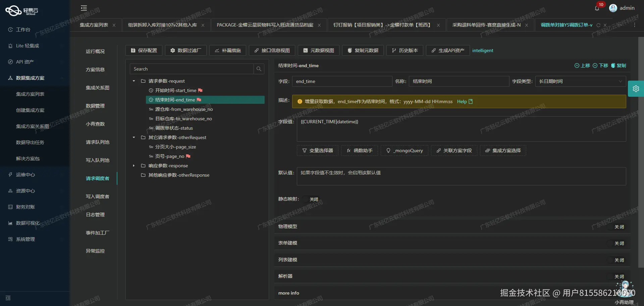Screen dimensions: 644x306
Task: Switch to the PACKAGE-金蝶云星辰物料 tab
Action: (265, 25)
